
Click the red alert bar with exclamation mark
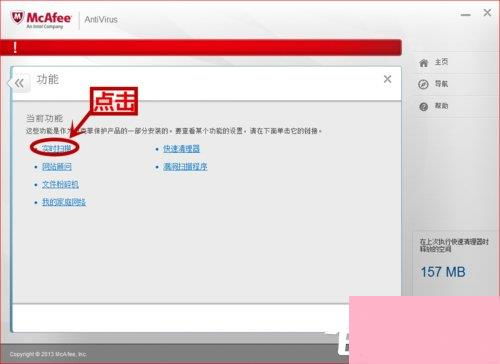click(201, 47)
